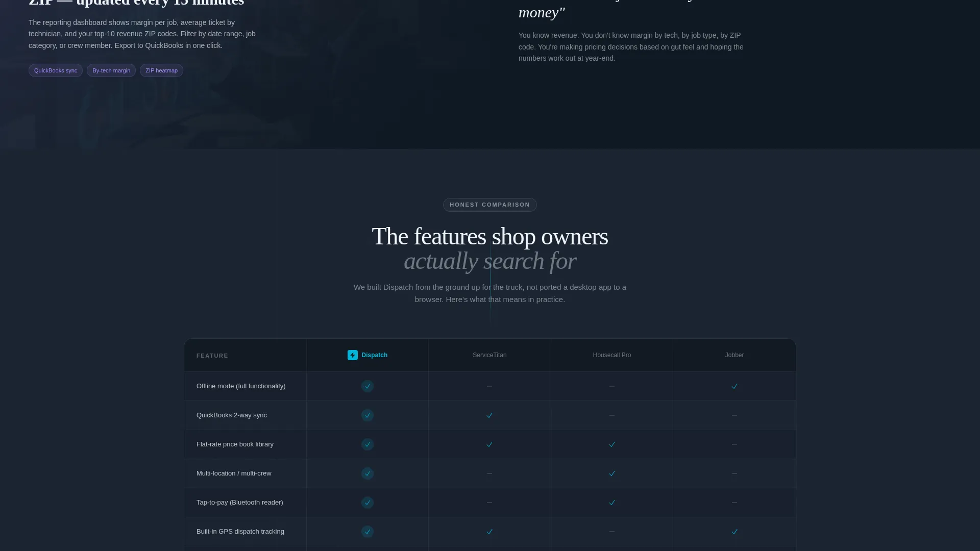This screenshot has width=980, height=551.
Task: Click Housecall Pro dash for GPS dispatch tracking
Action: (612, 532)
